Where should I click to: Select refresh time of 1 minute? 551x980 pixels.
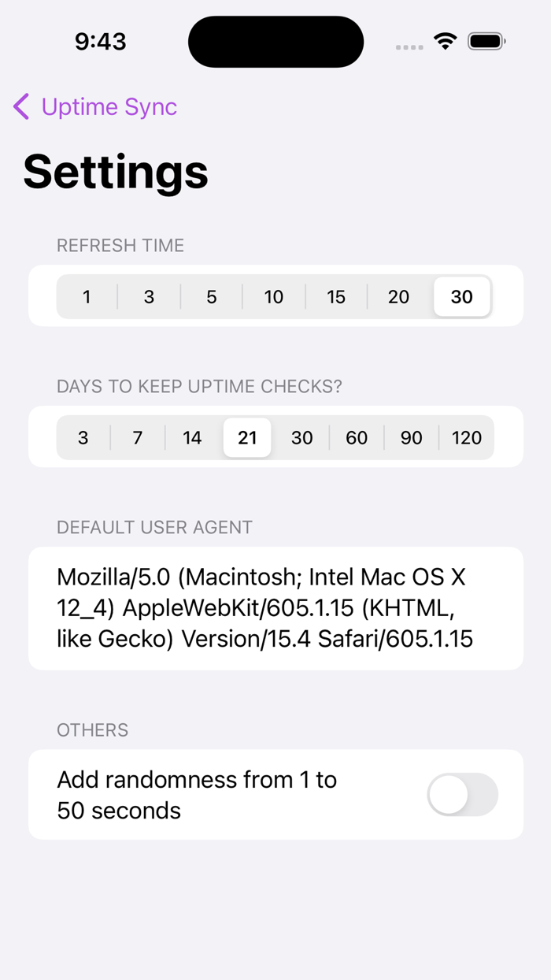tap(87, 297)
